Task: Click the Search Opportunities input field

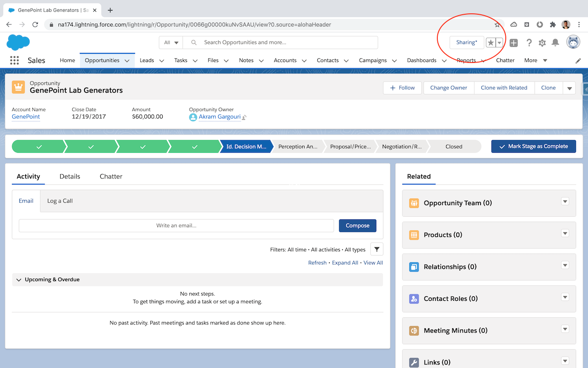Action: [x=280, y=42]
